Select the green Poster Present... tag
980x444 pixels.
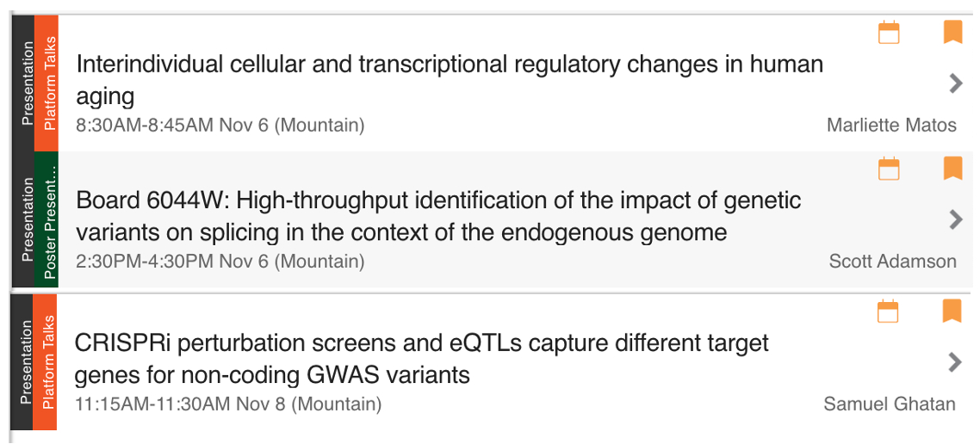48,220
